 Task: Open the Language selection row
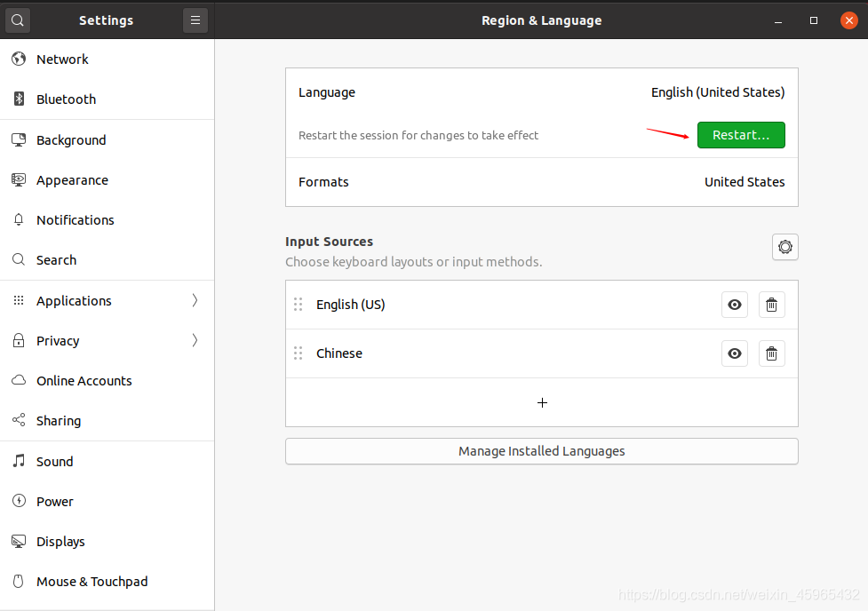[541, 92]
